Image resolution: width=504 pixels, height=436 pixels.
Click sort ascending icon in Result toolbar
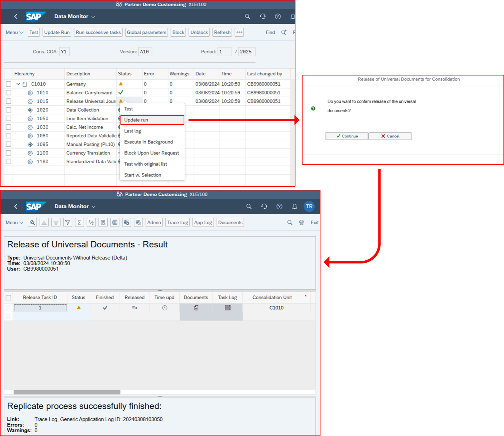pyautogui.click(x=44, y=222)
